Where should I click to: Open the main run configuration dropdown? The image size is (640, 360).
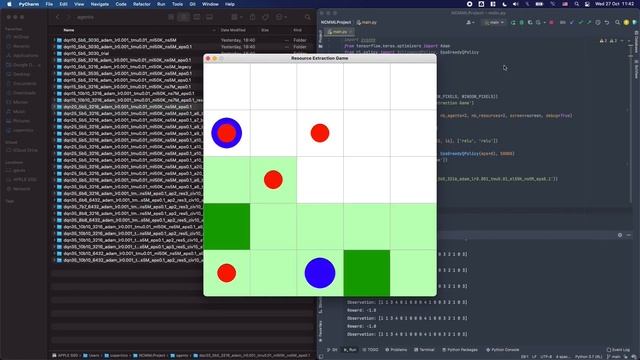[494, 22]
